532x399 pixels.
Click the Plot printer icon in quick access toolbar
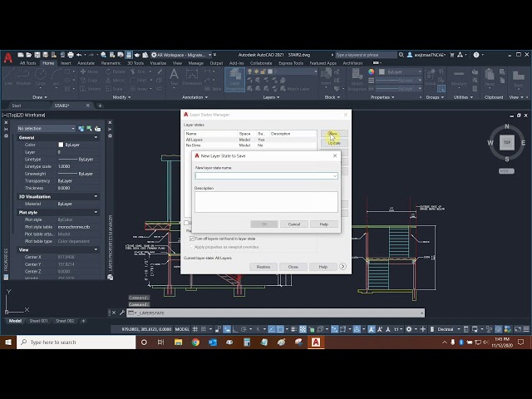(x=71, y=55)
